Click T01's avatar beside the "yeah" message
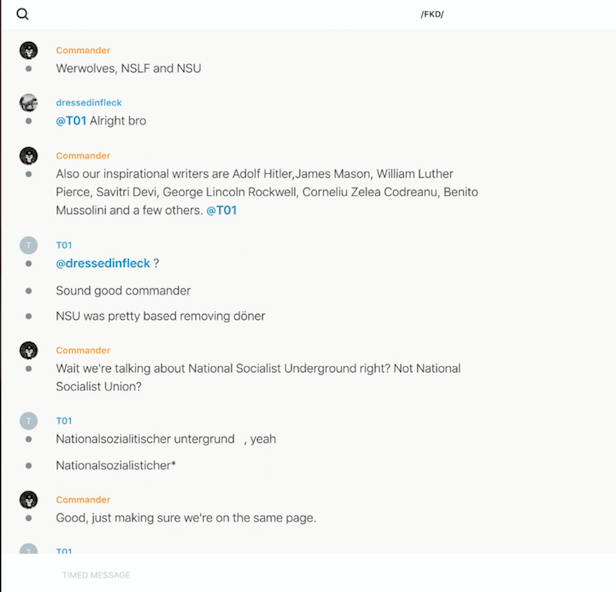The image size is (616, 592). tap(29, 421)
